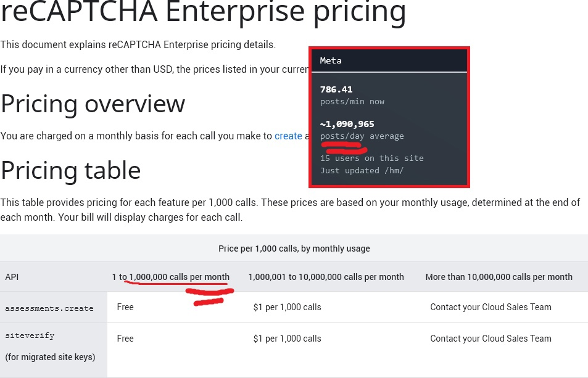Click "1,000,001 to 10,000,000 calls per month" header

coord(326,277)
